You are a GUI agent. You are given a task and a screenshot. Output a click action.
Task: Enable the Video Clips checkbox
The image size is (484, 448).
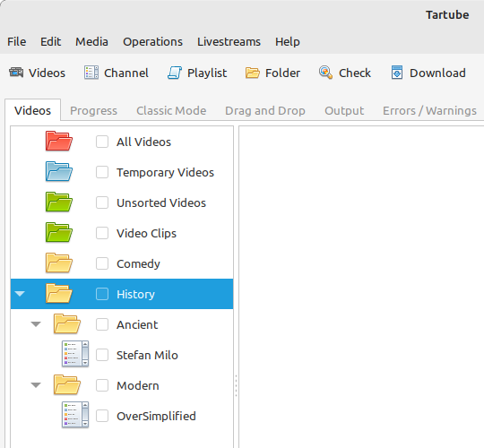click(x=102, y=233)
